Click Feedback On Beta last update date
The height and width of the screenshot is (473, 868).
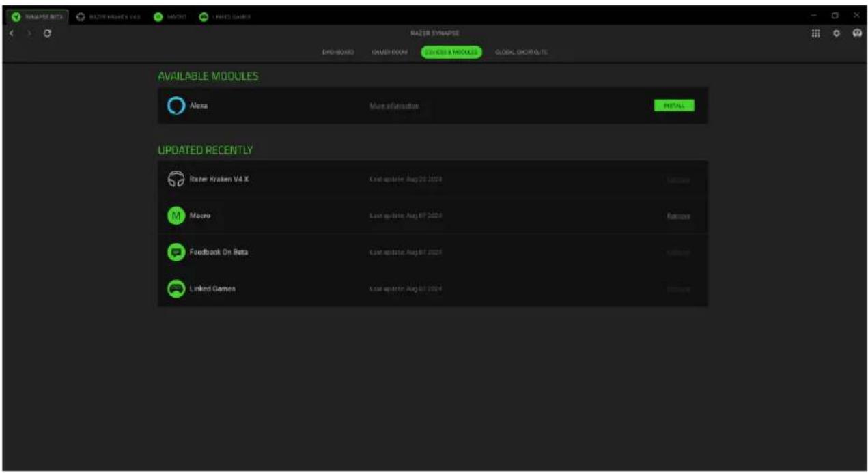406,252
